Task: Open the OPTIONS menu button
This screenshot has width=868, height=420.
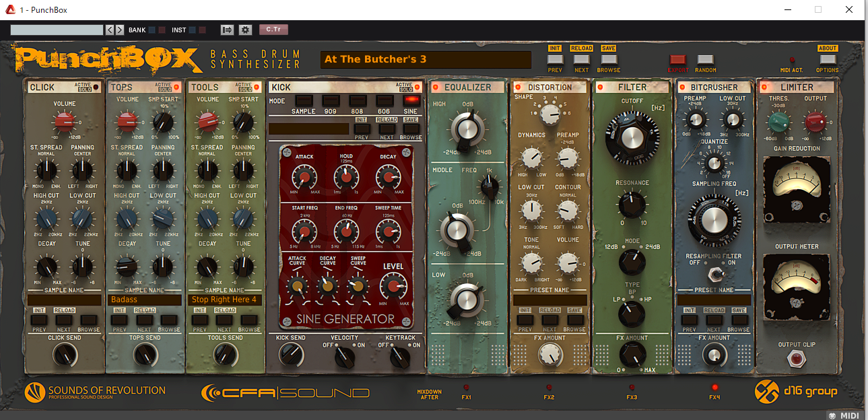Action: pos(828,59)
